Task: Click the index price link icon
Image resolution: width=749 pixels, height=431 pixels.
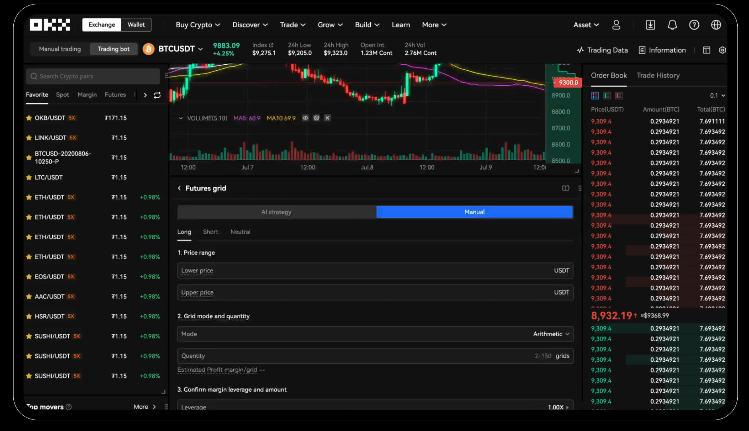Action: 271,45
